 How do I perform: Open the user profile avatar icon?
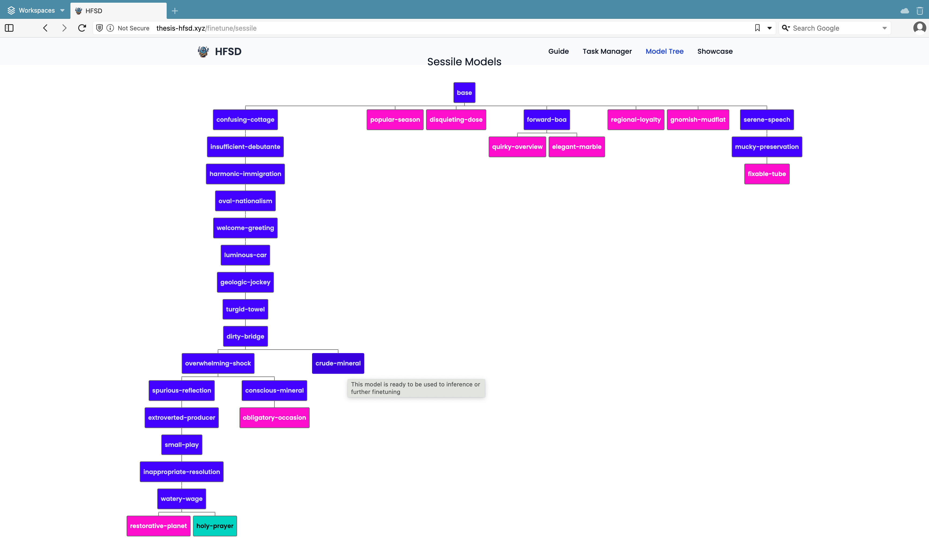tap(919, 27)
